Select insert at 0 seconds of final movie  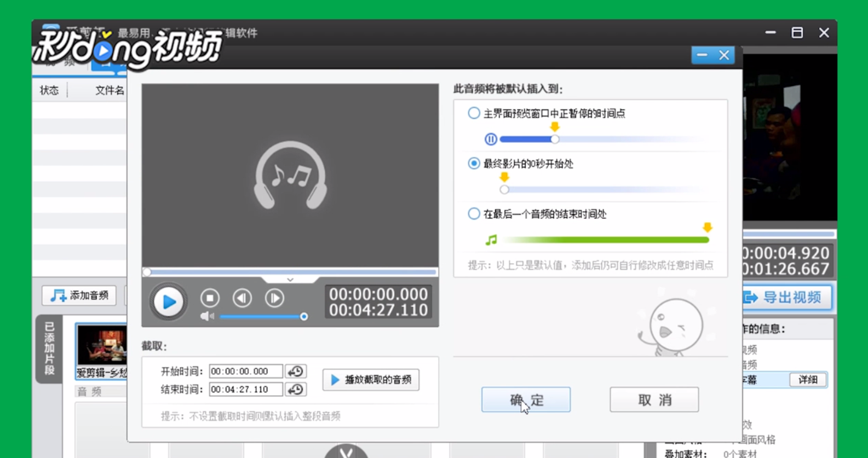pyautogui.click(x=474, y=164)
